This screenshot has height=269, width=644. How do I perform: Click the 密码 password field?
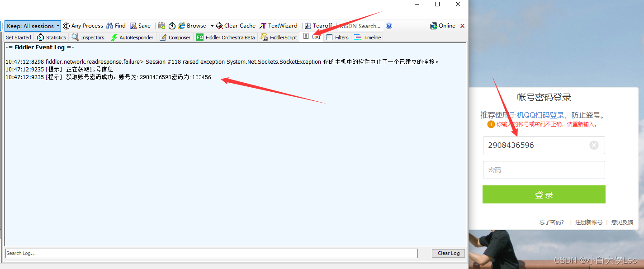544,170
